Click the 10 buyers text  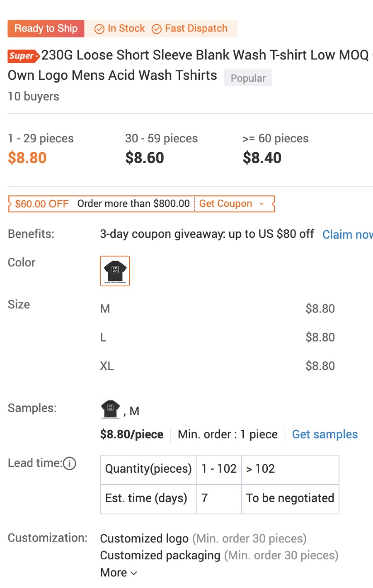[33, 96]
